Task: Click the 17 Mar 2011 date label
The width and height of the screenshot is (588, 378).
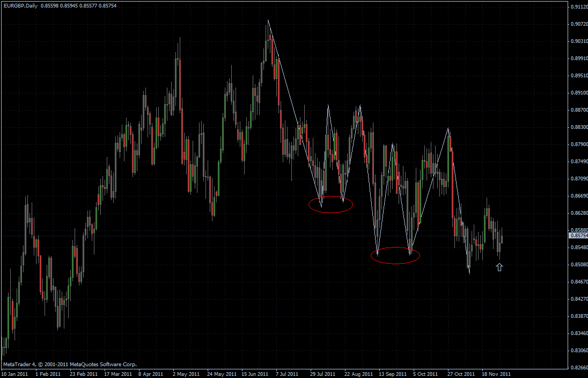Action: (118, 374)
